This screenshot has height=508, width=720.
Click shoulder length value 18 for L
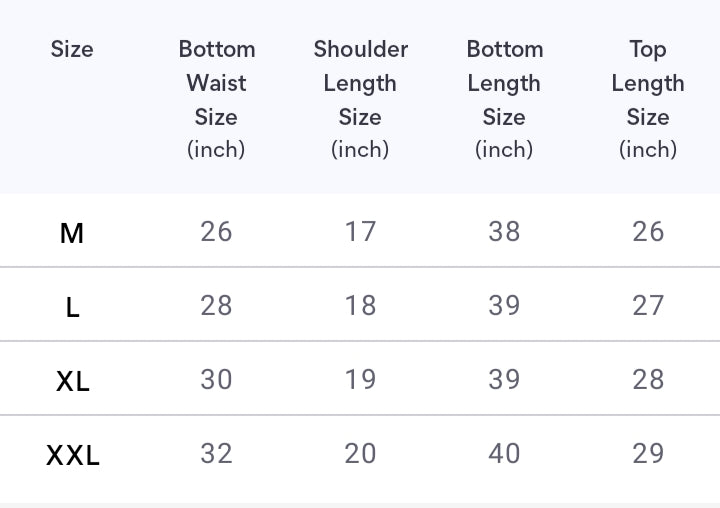point(360,305)
